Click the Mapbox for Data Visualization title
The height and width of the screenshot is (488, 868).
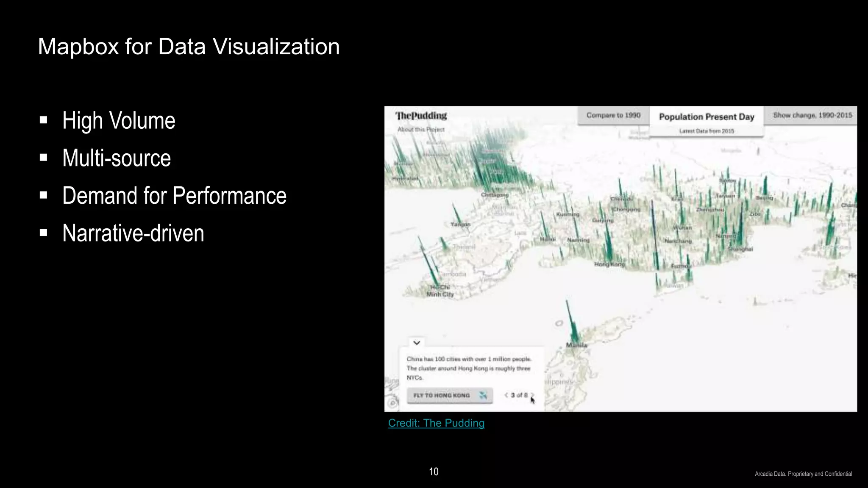point(189,47)
